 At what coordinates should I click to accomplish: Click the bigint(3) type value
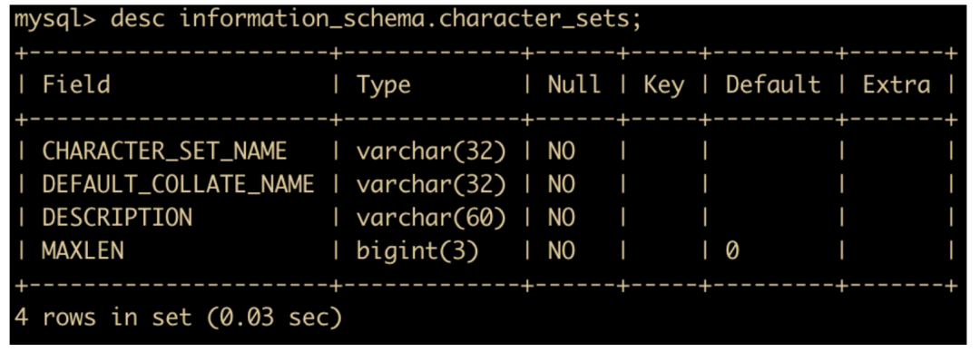click(x=417, y=251)
